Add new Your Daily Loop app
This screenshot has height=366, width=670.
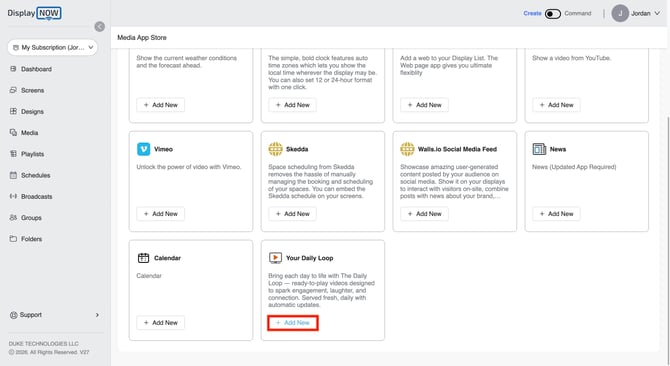[293, 323]
